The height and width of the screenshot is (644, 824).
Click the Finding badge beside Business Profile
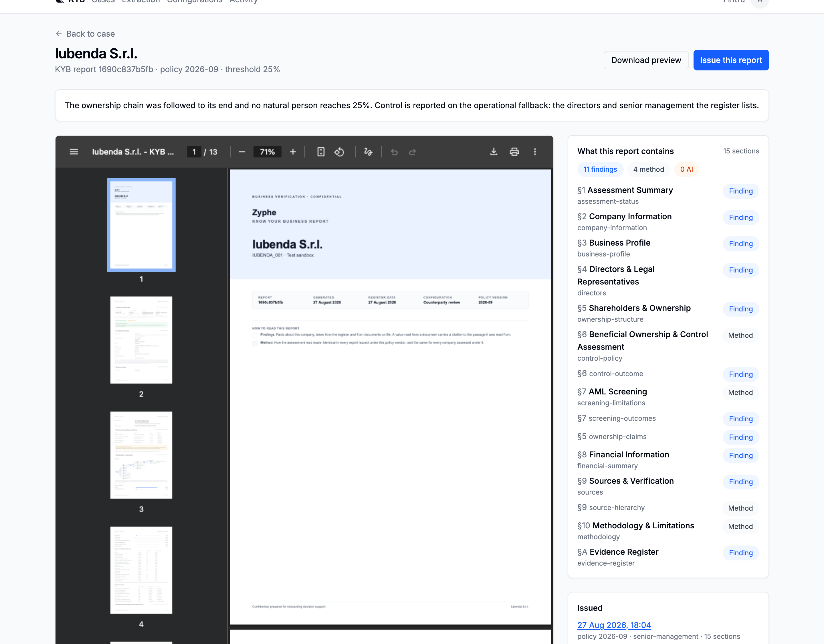(741, 244)
